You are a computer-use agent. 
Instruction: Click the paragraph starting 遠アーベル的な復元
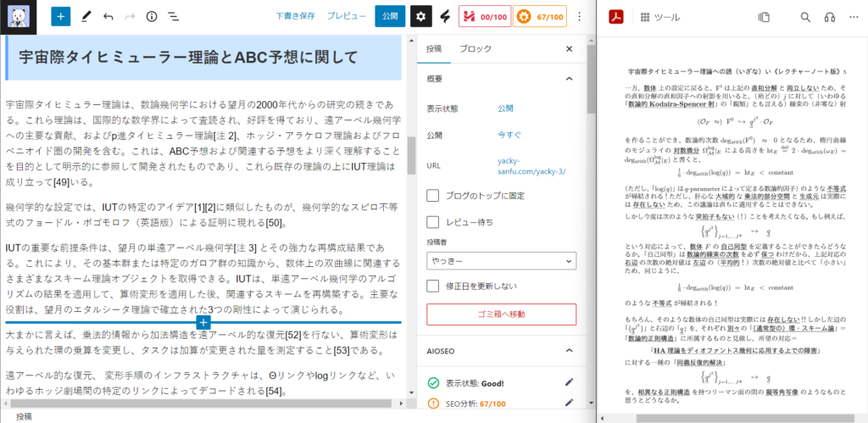pos(203,383)
